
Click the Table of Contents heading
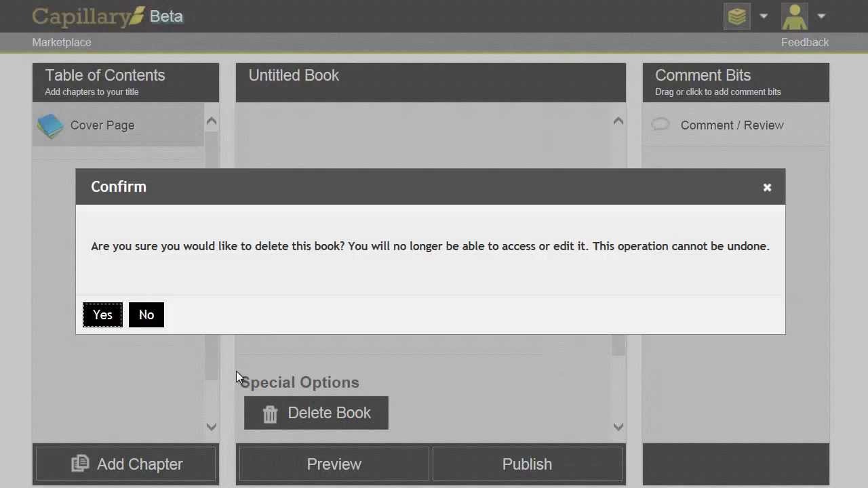[105, 75]
